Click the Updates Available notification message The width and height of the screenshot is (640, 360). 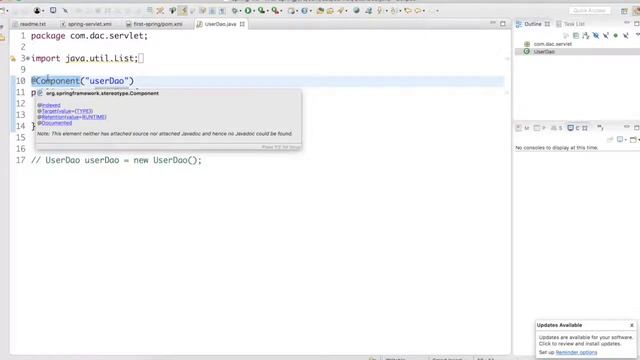click(x=585, y=340)
